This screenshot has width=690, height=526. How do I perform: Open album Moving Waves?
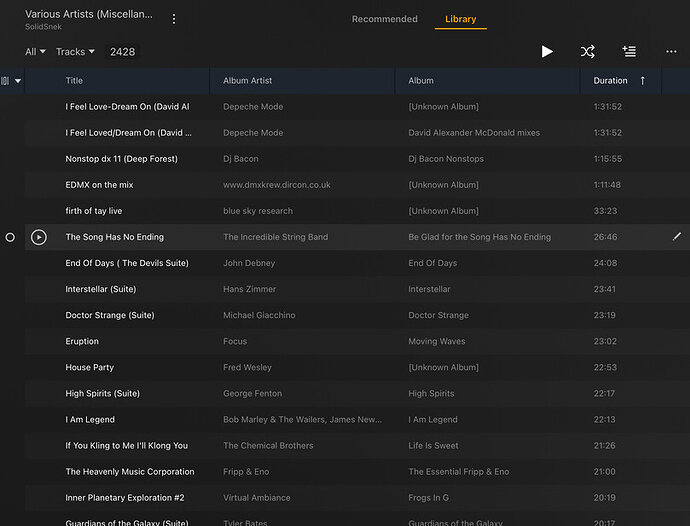tap(437, 341)
